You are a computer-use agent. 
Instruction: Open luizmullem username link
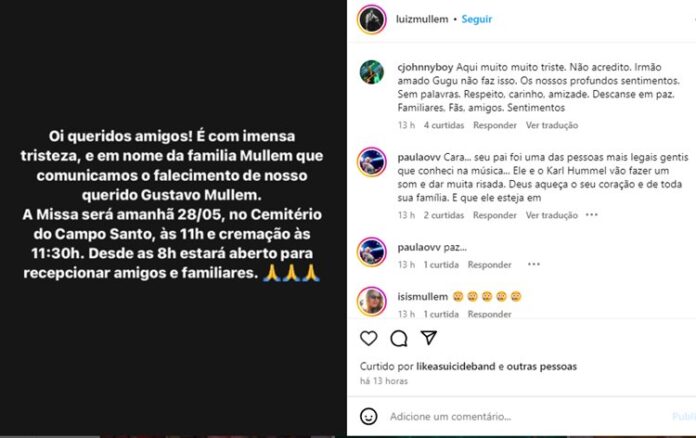pos(422,19)
